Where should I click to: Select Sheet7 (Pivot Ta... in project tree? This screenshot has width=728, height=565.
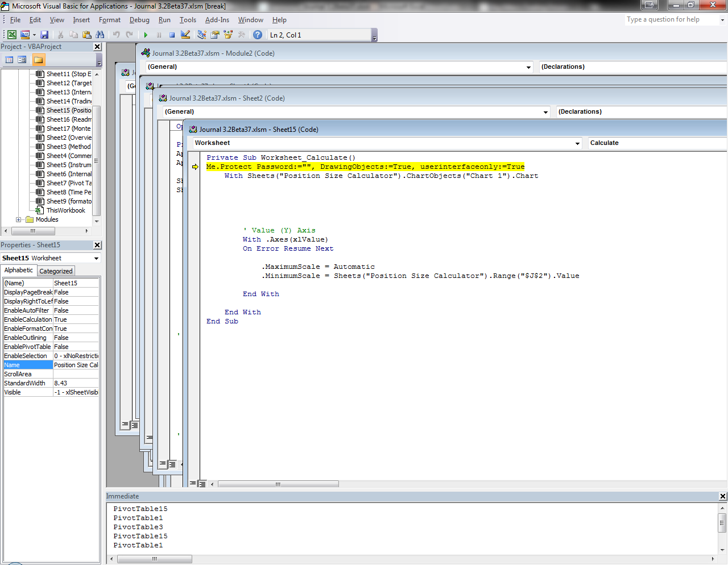(x=68, y=183)
